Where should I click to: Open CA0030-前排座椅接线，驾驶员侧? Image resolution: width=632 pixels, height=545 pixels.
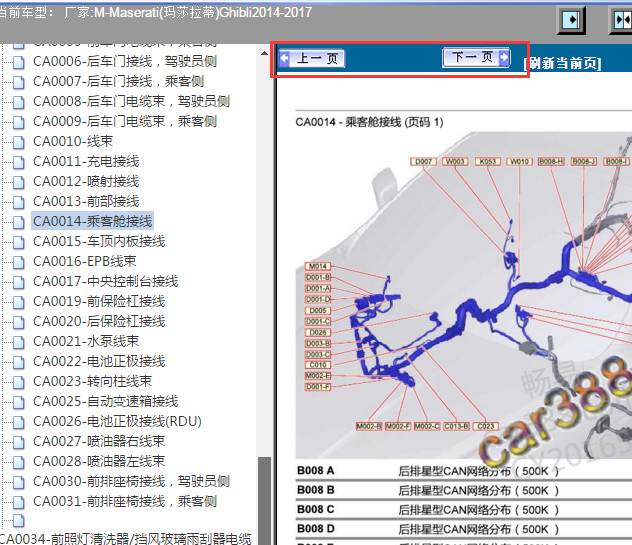[x=131, y=481]
